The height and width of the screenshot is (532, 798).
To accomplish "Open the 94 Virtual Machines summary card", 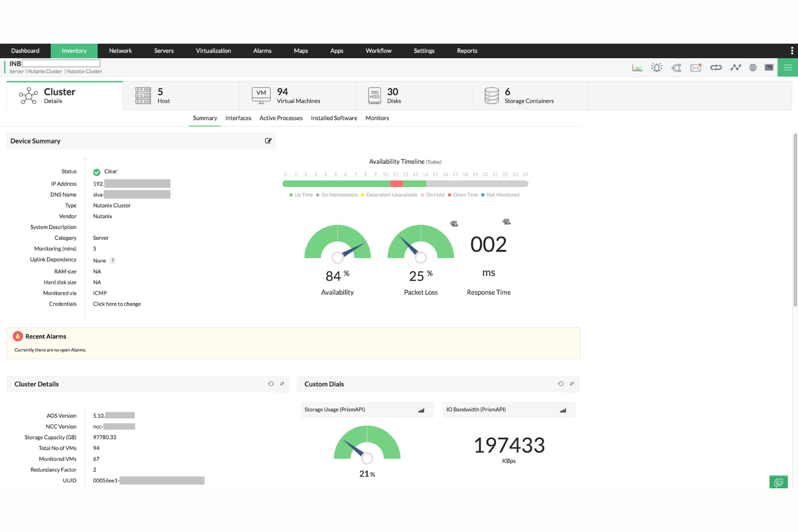I will tap(298, 95).
